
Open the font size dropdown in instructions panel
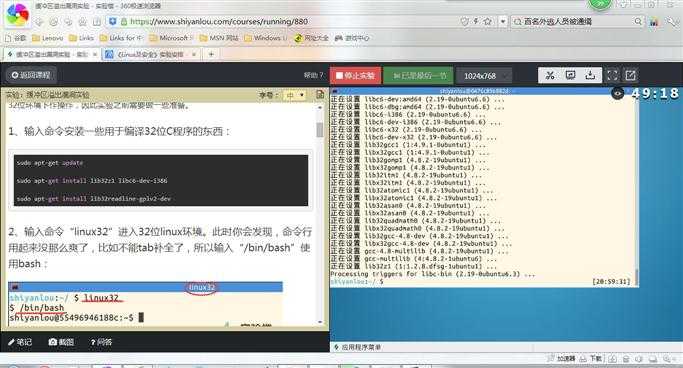pos(294,95)
